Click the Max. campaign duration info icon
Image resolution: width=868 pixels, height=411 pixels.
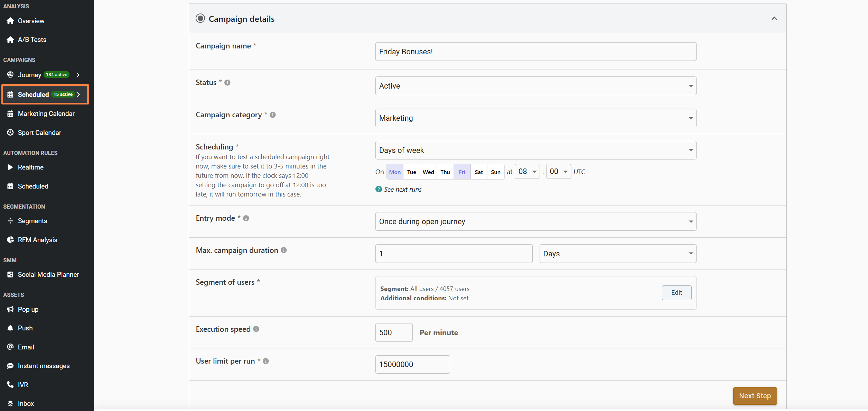point(284,250)
